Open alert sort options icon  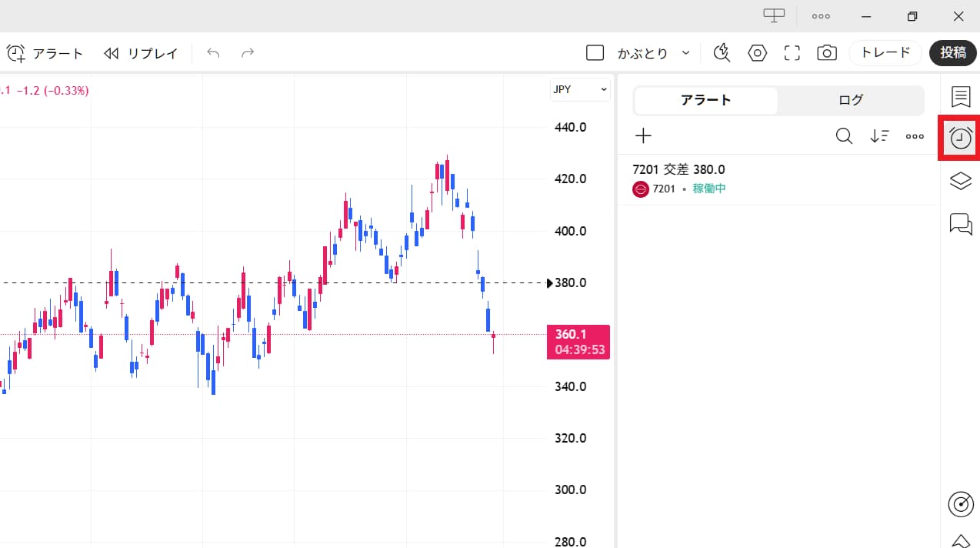[x=879, y=135]
